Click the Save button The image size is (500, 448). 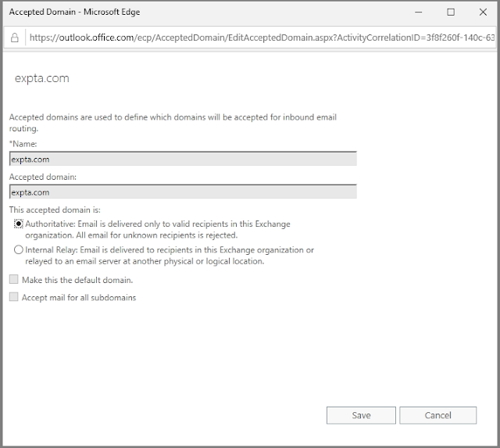point(361,415)
